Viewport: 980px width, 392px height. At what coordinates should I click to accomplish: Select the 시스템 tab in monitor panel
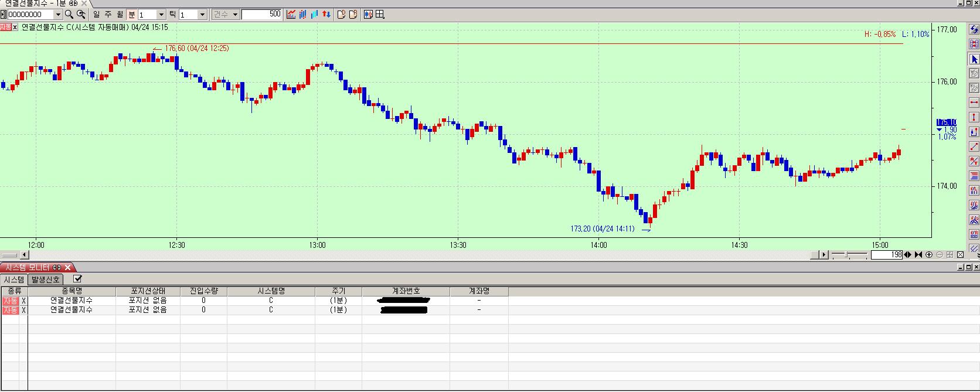(x=14, y=279)
